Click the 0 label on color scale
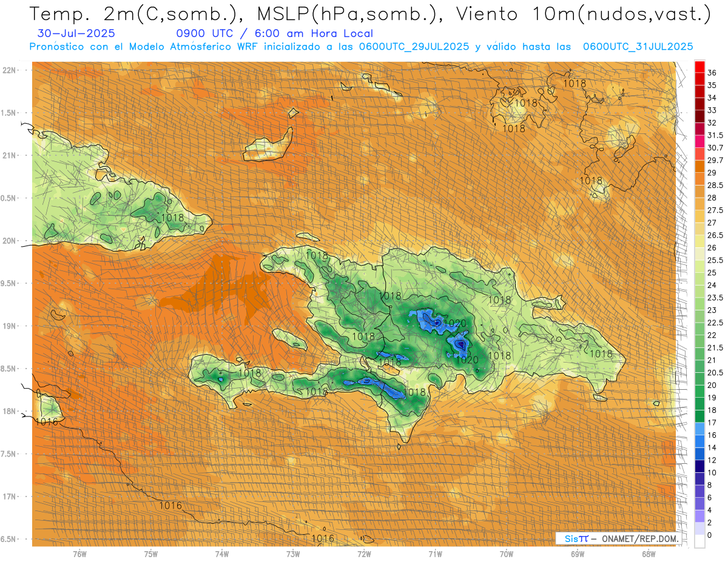The height and width of the screenshot is (562, 728). [710, 535]
